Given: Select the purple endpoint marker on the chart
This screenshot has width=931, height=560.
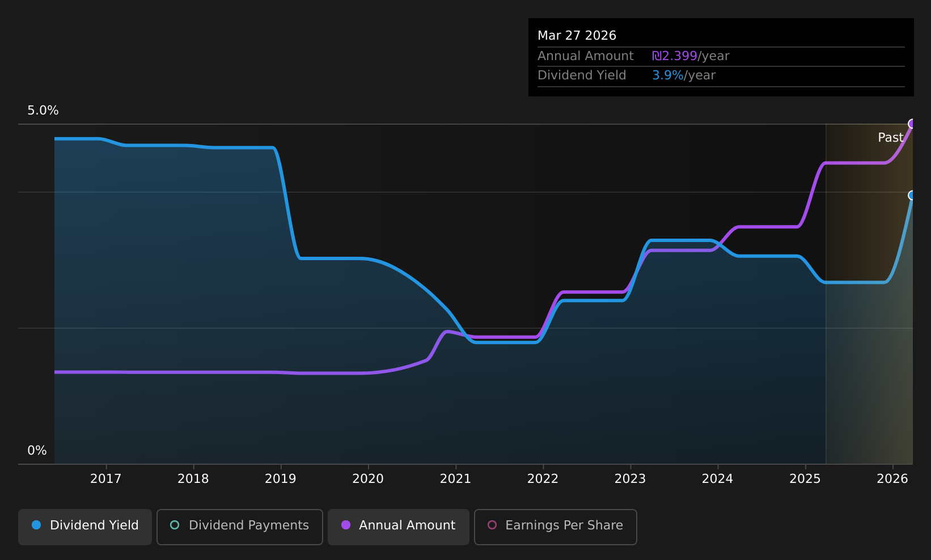Looking at the screenshot, I should 911,123.
